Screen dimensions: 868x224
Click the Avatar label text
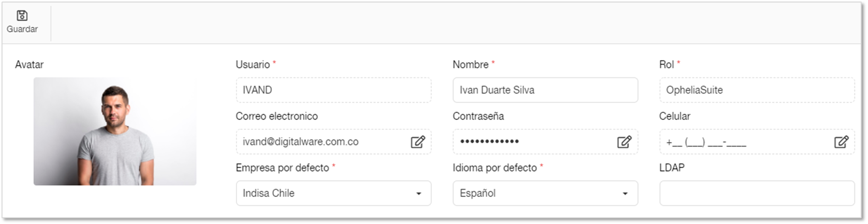(29, 64)
